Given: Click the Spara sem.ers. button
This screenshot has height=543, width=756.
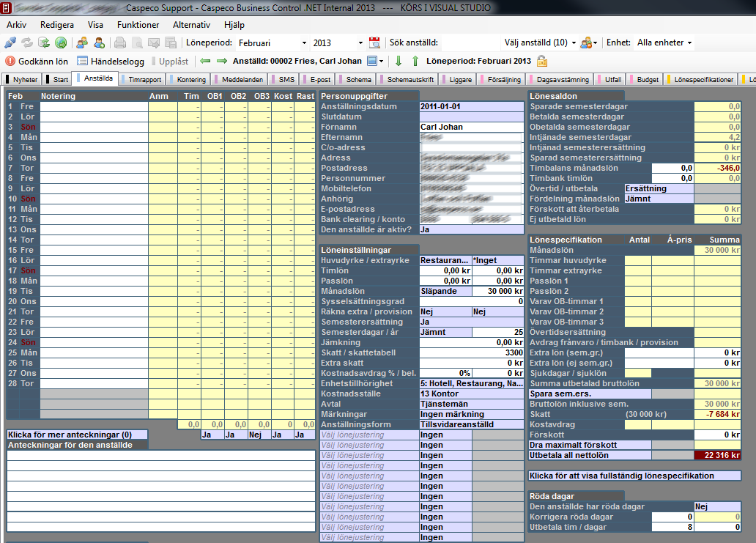Looking at the screenshot, I should coord(590,394).
